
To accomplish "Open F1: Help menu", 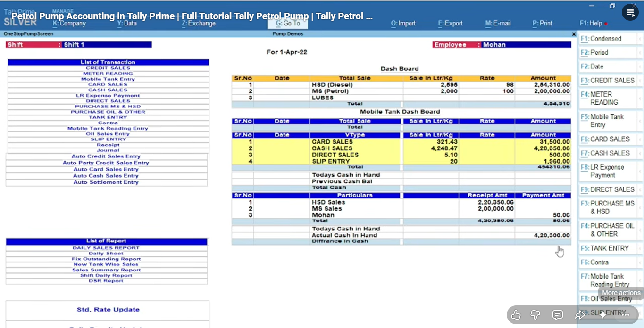I will 591,23.
